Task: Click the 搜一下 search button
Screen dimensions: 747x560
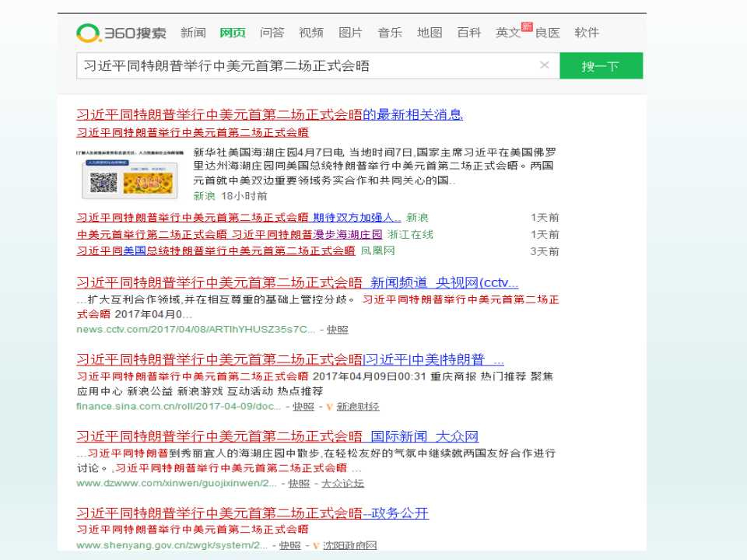Action: tap(601, 65)
